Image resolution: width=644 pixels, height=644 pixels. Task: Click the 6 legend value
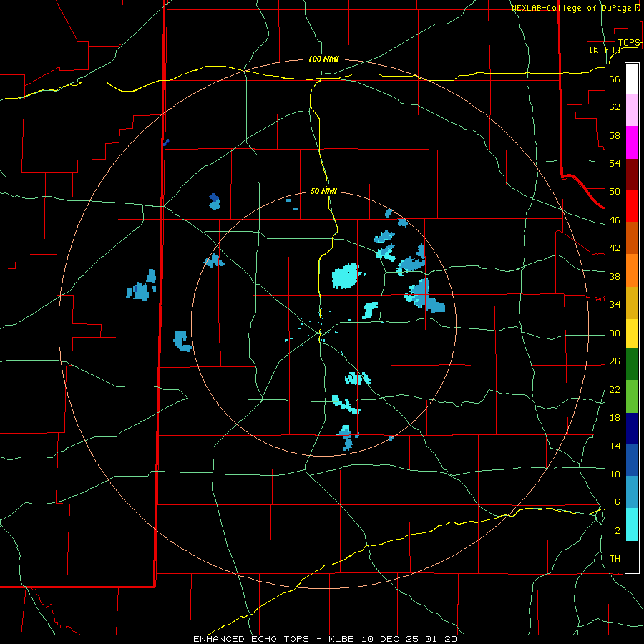coord(617,502)
